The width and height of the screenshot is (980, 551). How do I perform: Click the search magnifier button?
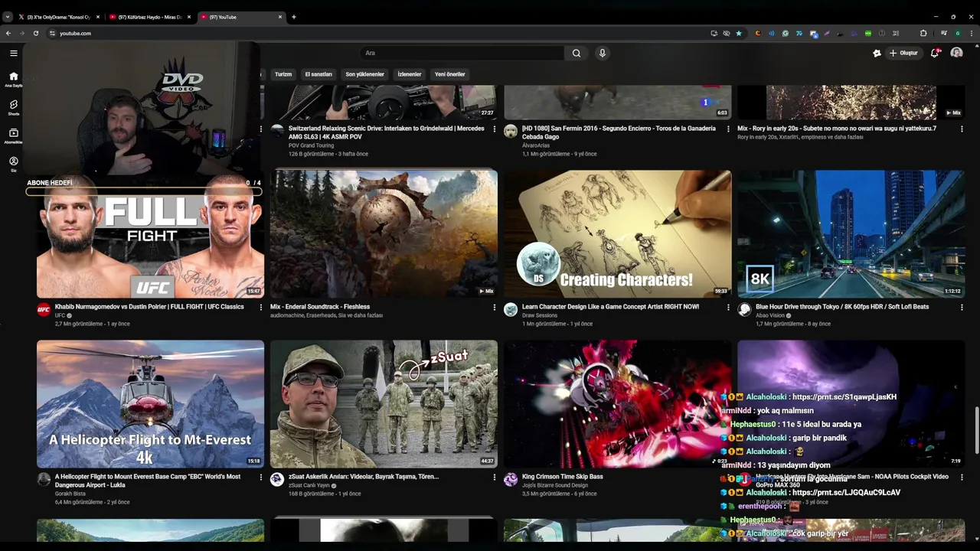pyautogui.click(x=577, y=53)
